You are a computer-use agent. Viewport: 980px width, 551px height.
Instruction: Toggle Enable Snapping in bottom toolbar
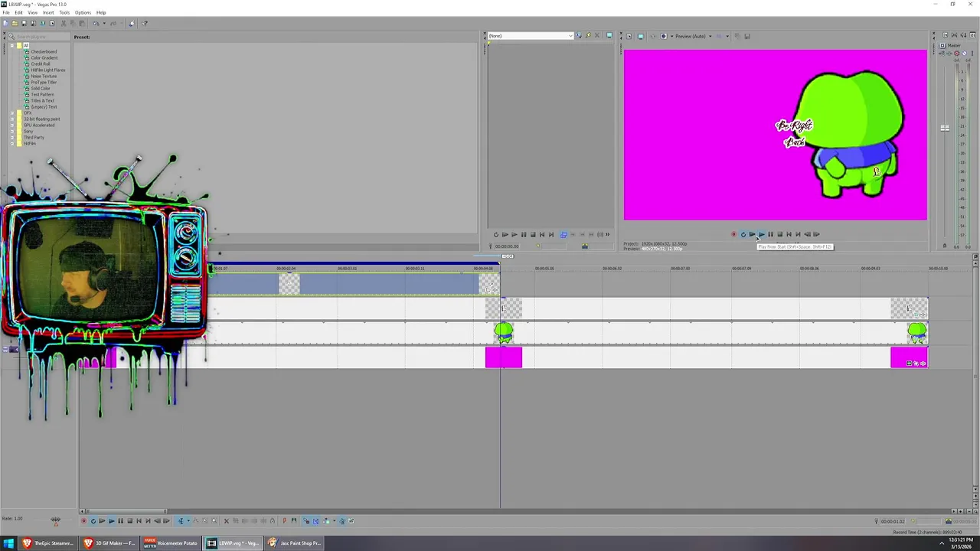306,521
